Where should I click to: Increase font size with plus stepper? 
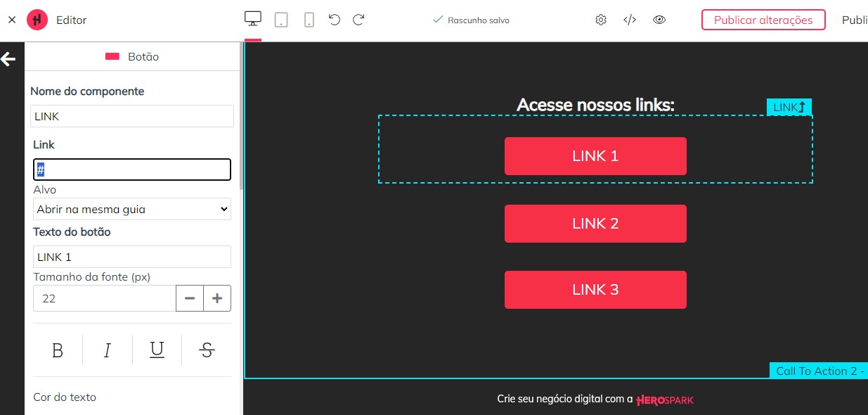coord(217,298)
